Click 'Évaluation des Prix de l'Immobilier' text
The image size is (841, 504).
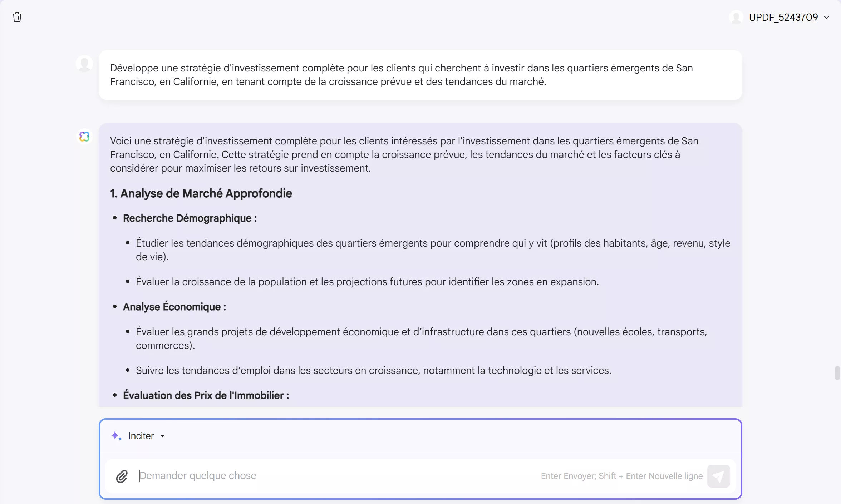point(206,396)
